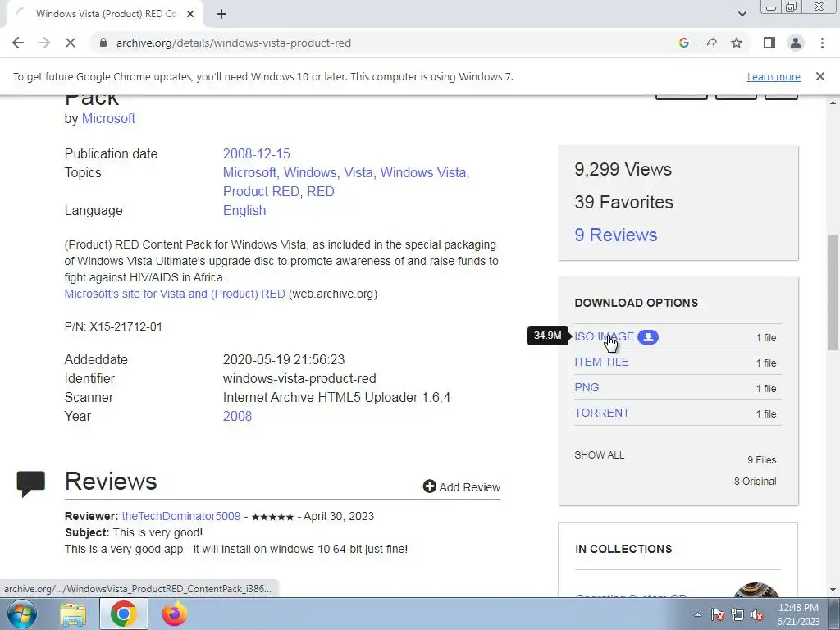Close the Windows Vista (Product) RED tab
Viewport: 840px width, 630px height.
point(190,14)
